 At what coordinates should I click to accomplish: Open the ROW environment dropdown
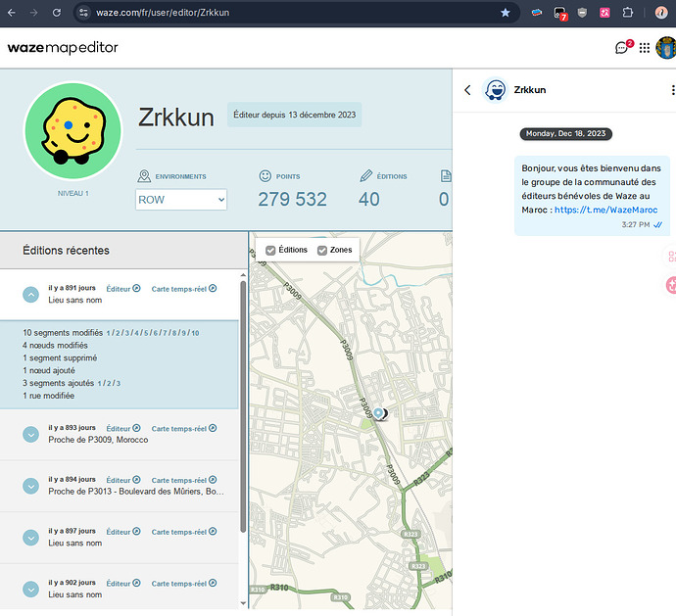181,200
